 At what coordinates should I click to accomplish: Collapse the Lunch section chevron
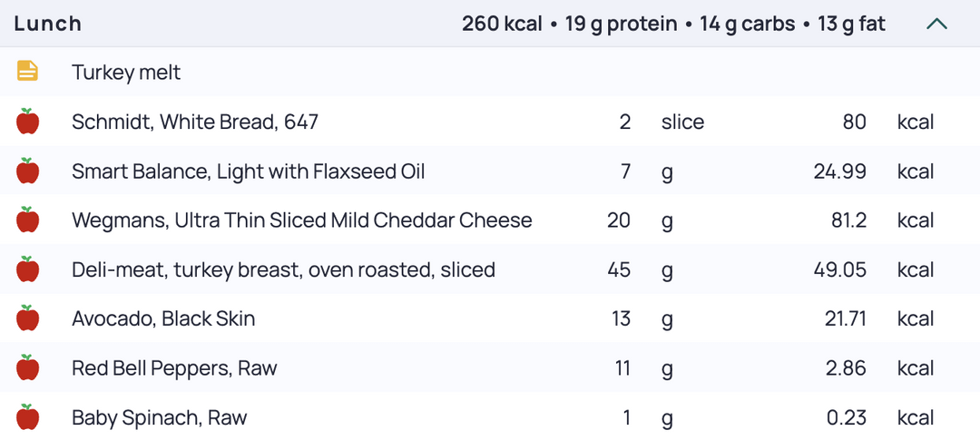point(936,24)
